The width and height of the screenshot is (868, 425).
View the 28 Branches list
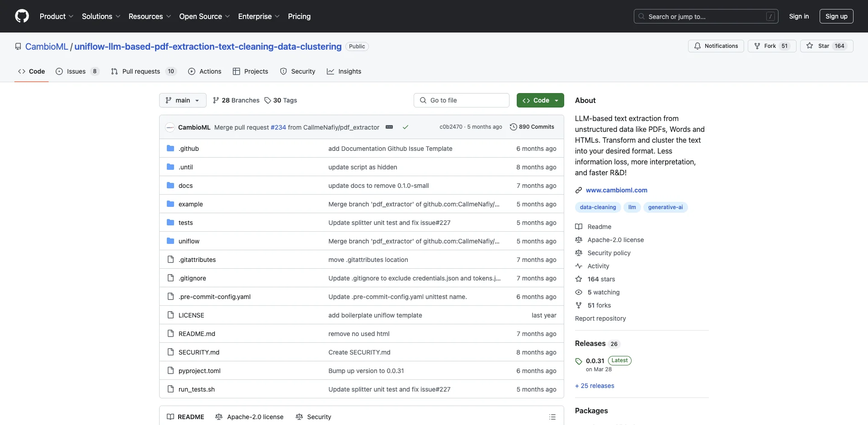[236, 100]
